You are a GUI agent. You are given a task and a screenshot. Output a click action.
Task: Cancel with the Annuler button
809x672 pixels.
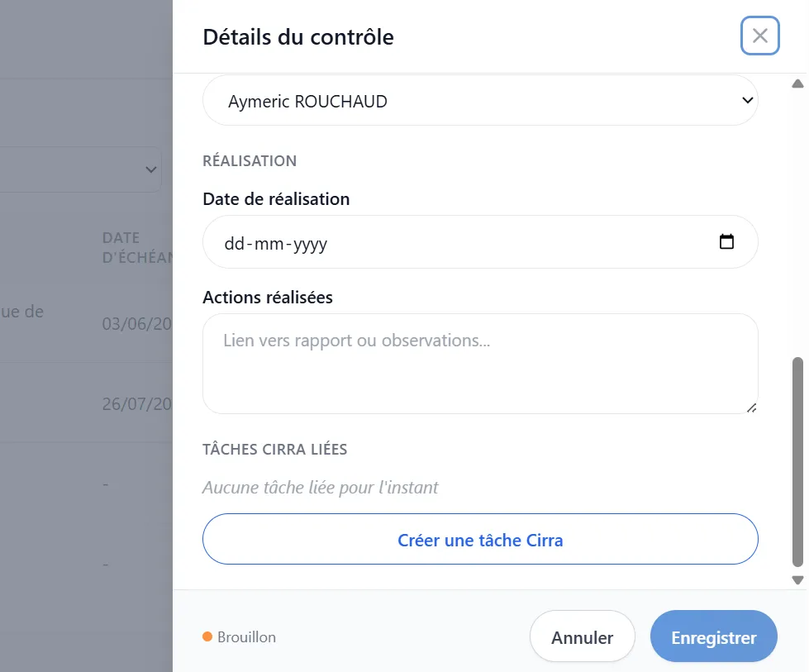point(582,637)
